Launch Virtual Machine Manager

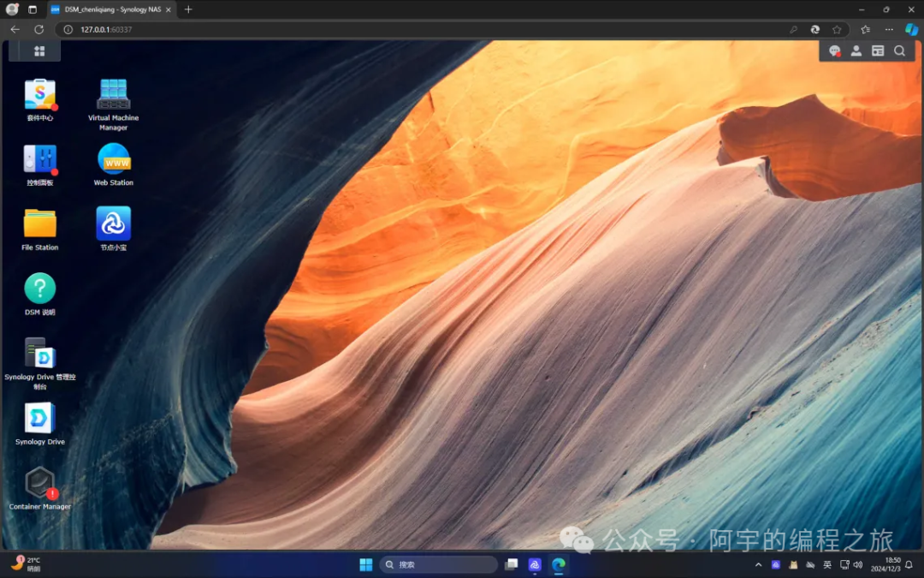(113, 95)
